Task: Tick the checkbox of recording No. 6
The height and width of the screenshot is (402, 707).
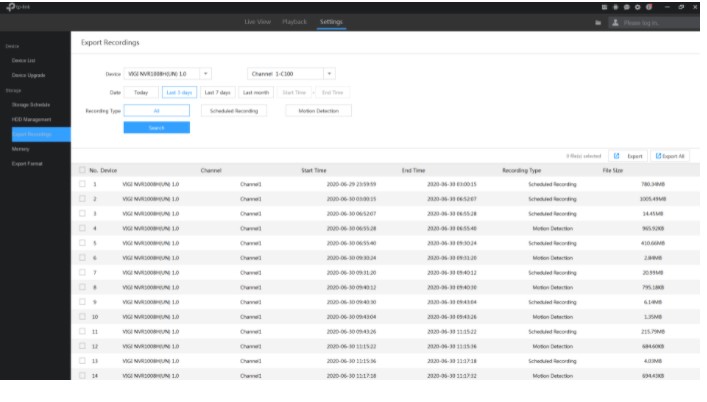Action: pyautogui.click(x=82, y=257)
